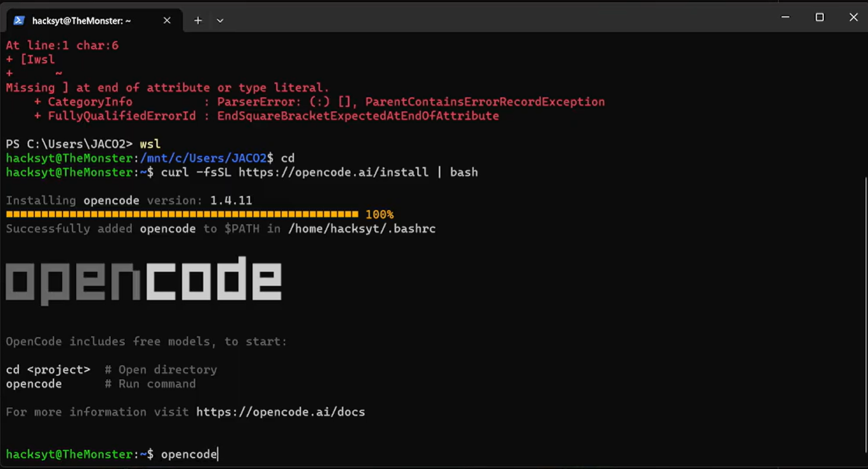Close the terminal window
This screenshot has width=868, height=469.
pos(853,17)
